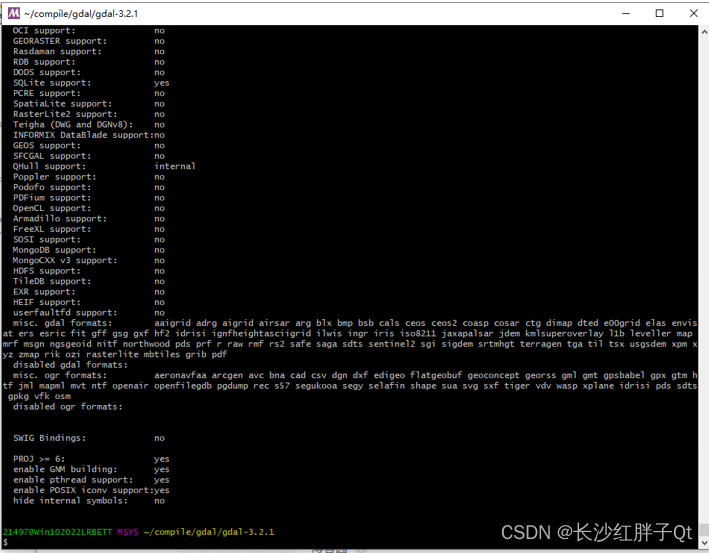Click the 'TileDB support:' label
The height and width of the screenshot is (553, 709).
tap(52, 281)
